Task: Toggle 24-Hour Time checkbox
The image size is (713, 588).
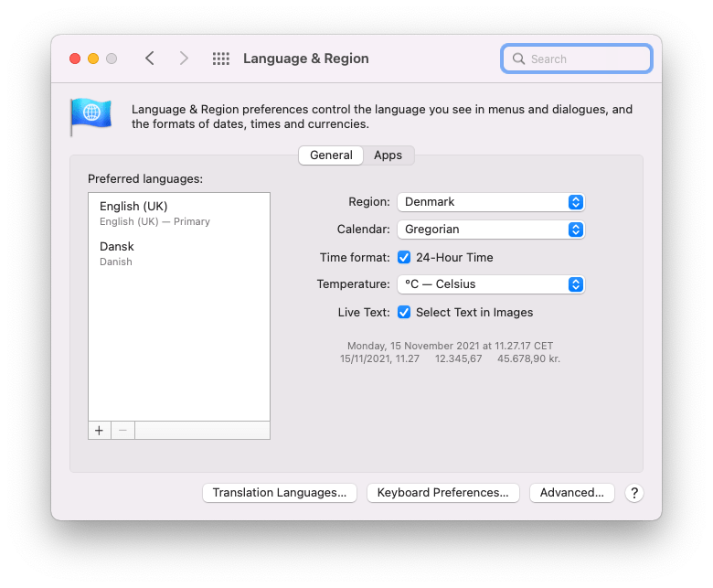Action: pyautogui.click(x=404, y=257)
